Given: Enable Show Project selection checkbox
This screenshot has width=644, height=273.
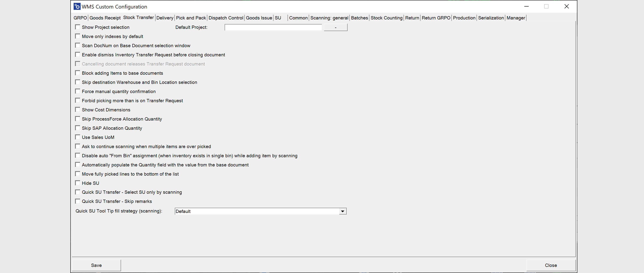Looking at the screenshot, I should (78, 27).
